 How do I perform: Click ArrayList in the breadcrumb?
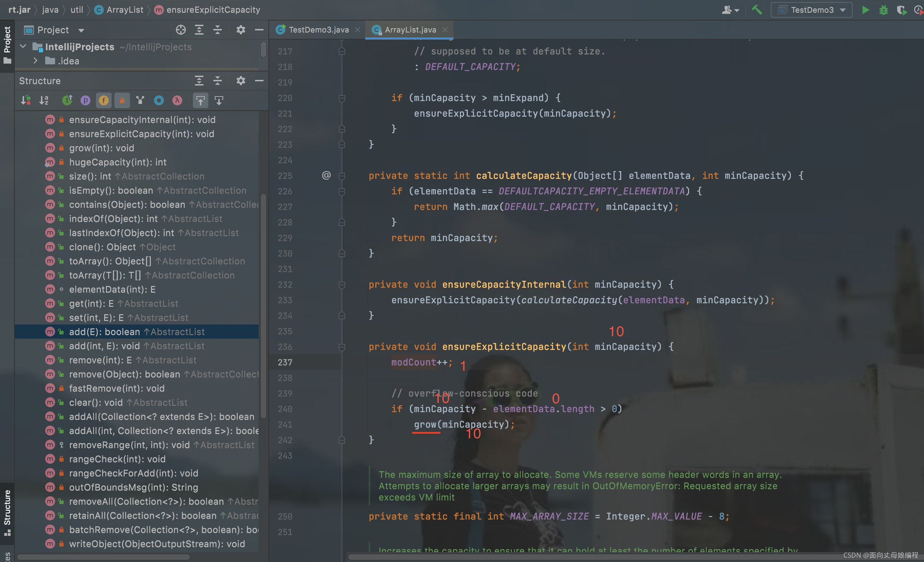click(x=119, y=10)
